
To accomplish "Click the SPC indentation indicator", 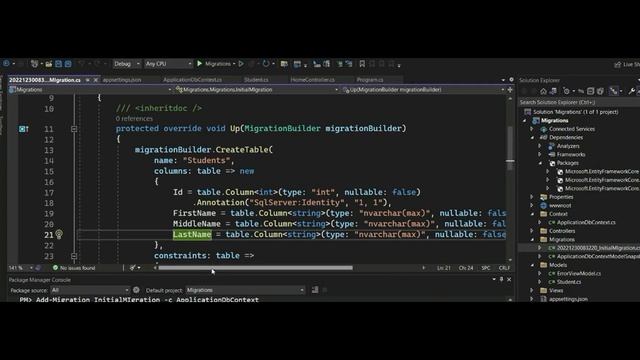I will 486,268.
